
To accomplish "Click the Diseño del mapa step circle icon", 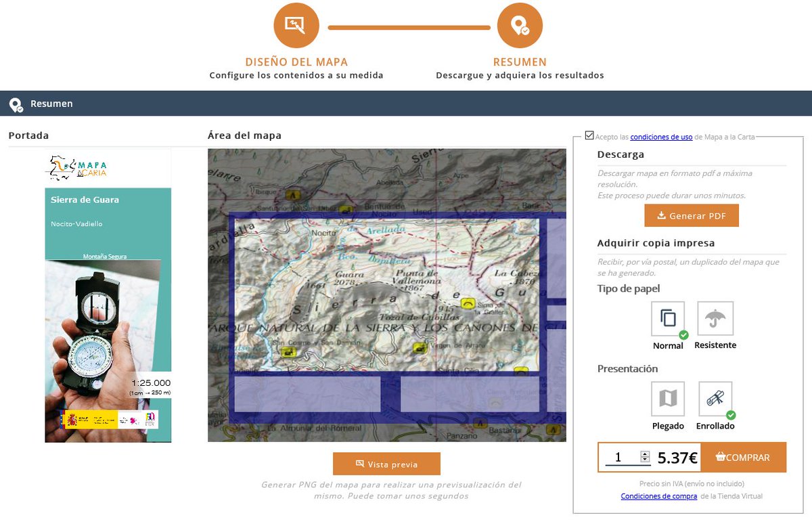I will [296, 26].
